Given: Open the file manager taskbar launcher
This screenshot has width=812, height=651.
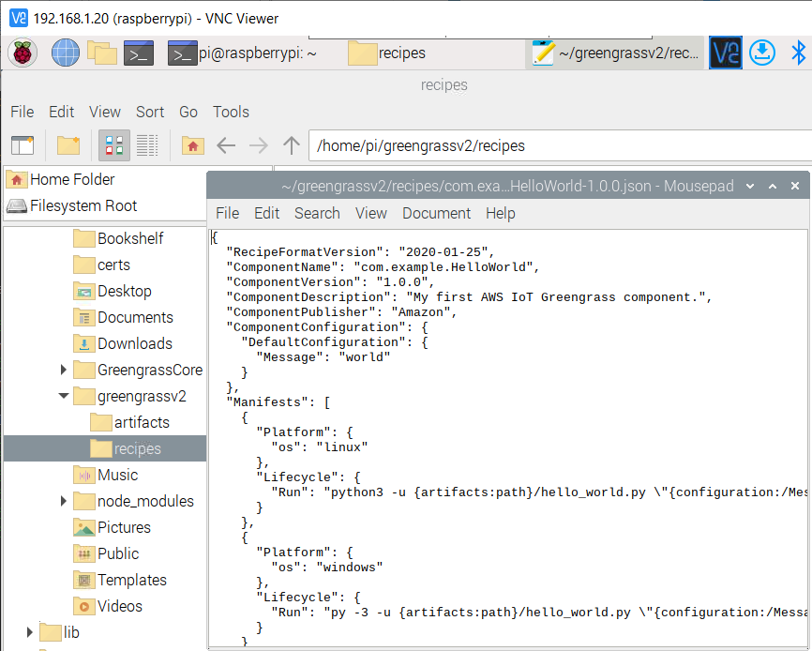Looking at the screenshot, I should [x=101, y=53].
